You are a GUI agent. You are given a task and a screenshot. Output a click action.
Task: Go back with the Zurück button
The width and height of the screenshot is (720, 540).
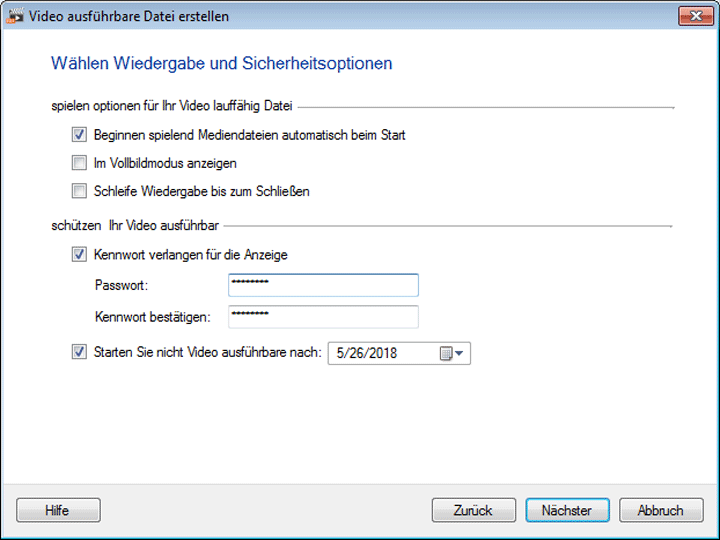pos(473,510)
